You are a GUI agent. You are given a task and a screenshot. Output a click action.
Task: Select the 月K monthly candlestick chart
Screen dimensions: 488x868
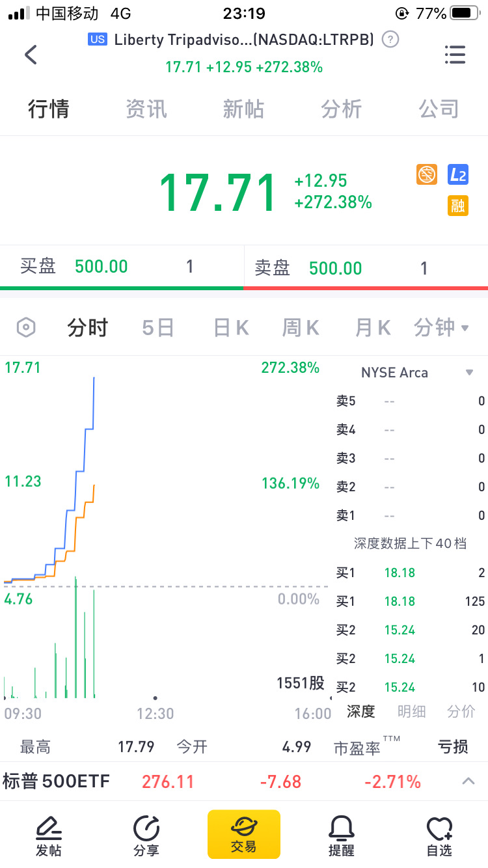pos(373,327)
